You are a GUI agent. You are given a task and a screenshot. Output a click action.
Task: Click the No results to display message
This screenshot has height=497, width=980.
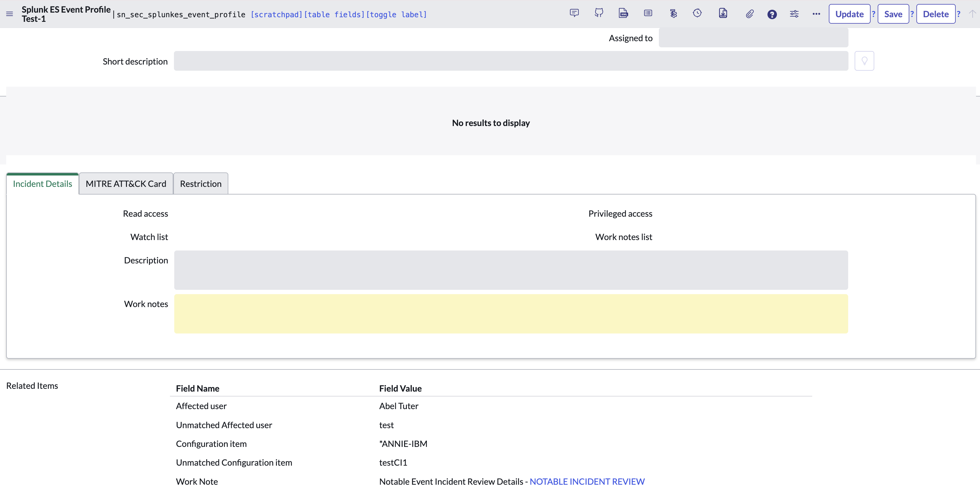tap(491, 123)
